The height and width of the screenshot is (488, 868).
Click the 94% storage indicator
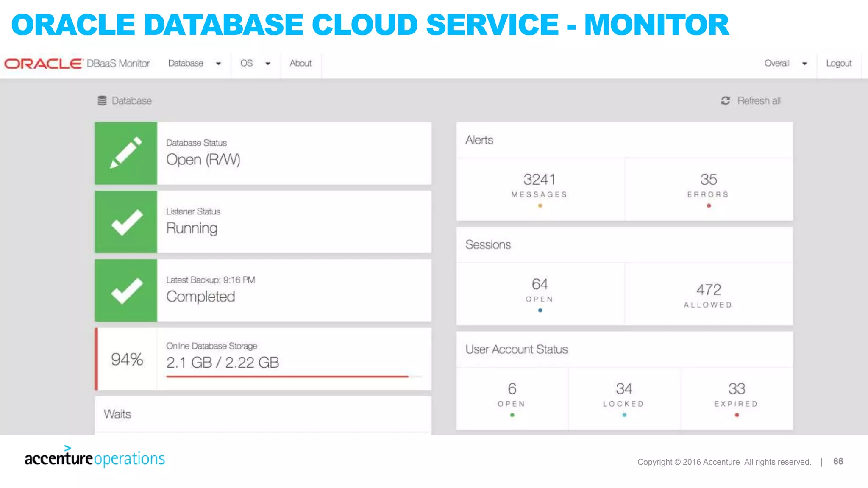(x=127, y=359)
